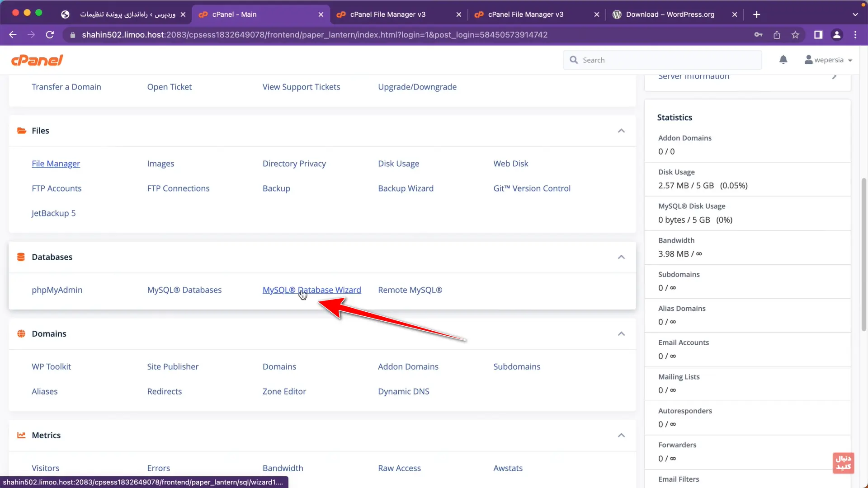Viewport: 868px width, 488px height.
Task: Toggle the browser side panel icon
Action: pos(818,35)
